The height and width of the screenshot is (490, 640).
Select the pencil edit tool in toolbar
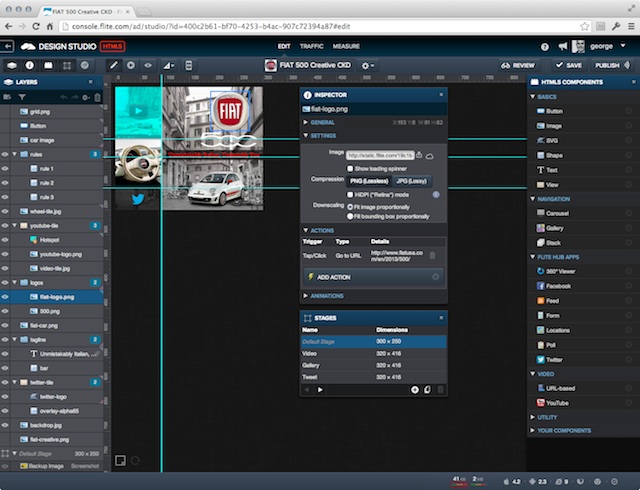(x=114, y=65)
